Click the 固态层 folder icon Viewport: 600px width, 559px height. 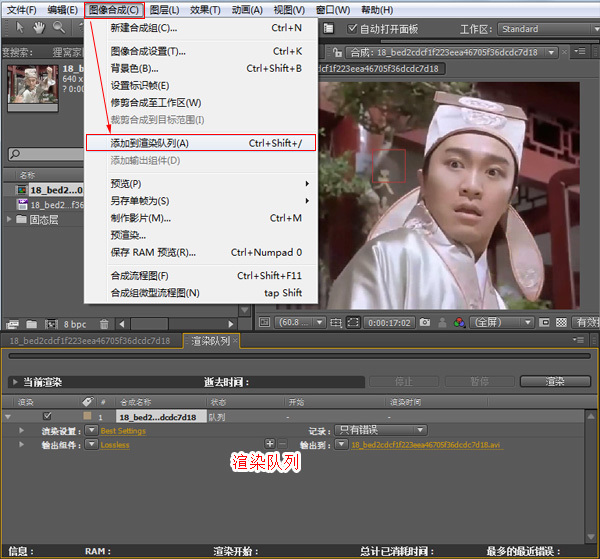click(21, 219)
